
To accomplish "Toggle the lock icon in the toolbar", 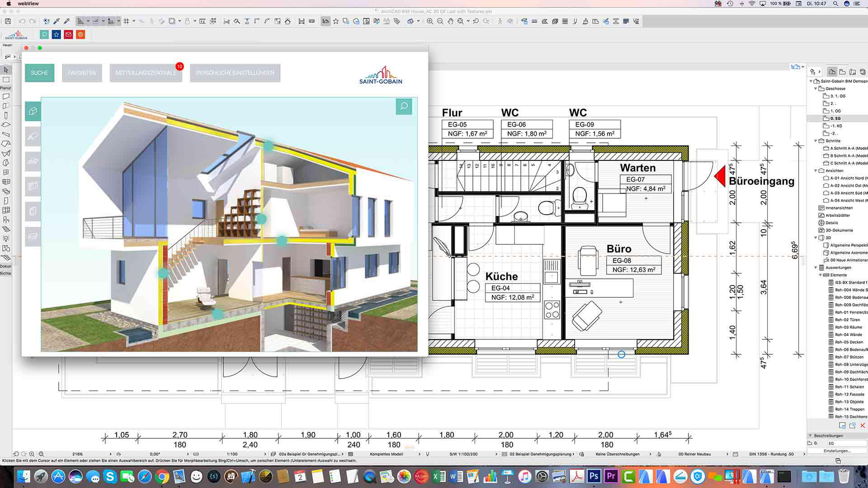I will pyautogui.click(x=187, y=21).
